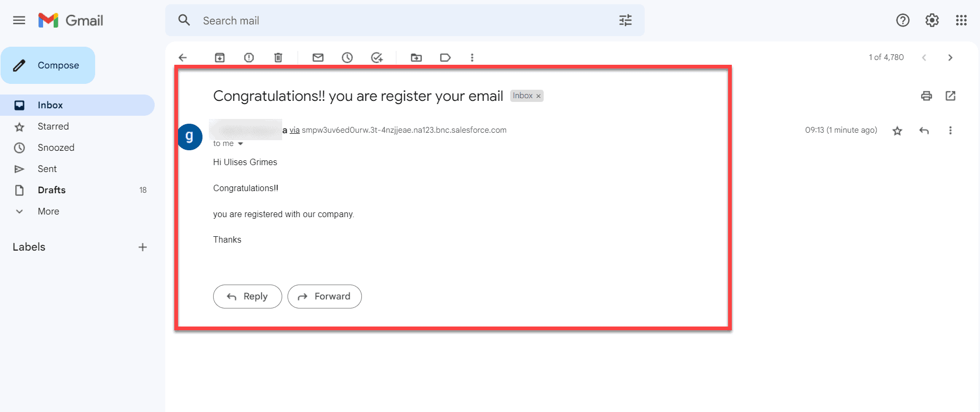The width and height of the screenshot is (980, 412).
Task: Mark the email as unread
Action: (318, 57)
